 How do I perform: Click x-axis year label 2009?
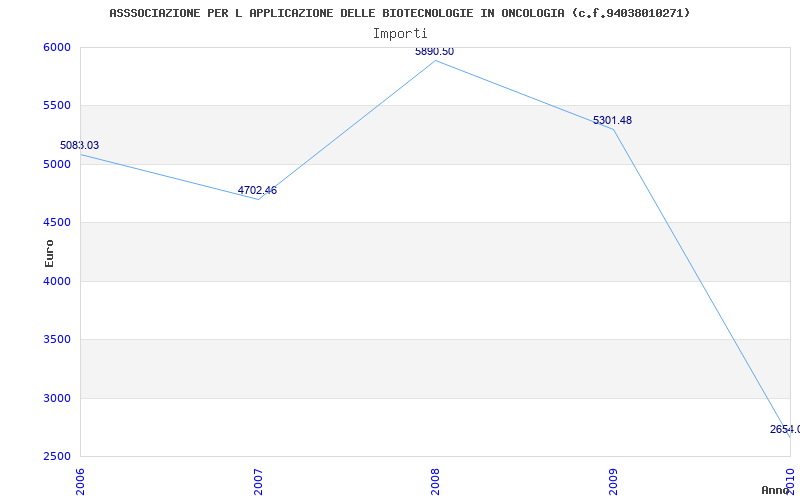(613, 482)
